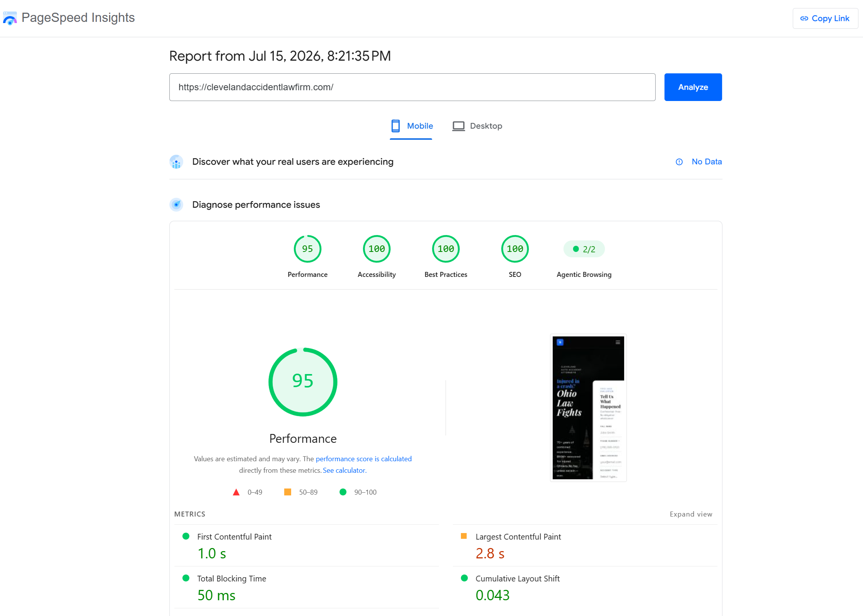The image size is (863, 616).
Task: Click the Total Blocking Time metric label
Action: click(x=232, y=579)
